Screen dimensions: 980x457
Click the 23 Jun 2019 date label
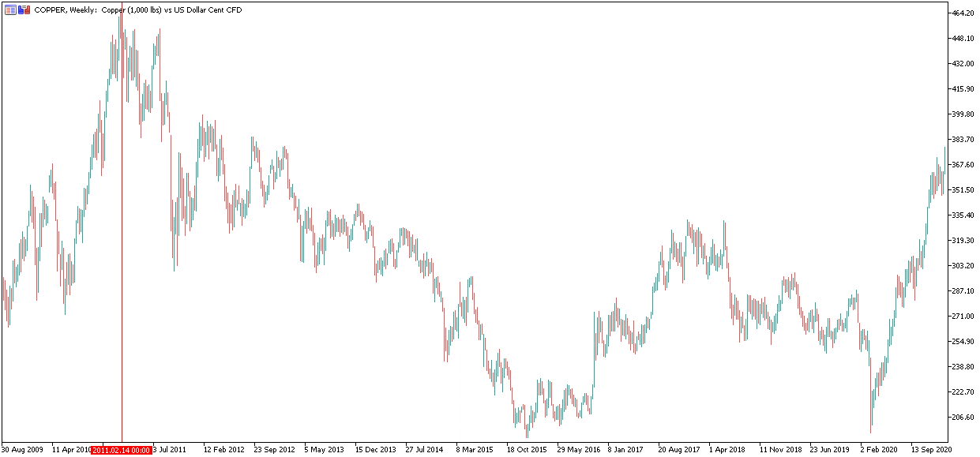831,450
